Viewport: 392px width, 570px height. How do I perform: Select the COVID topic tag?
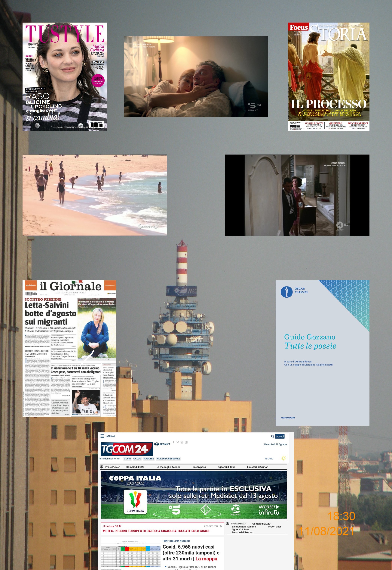[x=127, y=459]
